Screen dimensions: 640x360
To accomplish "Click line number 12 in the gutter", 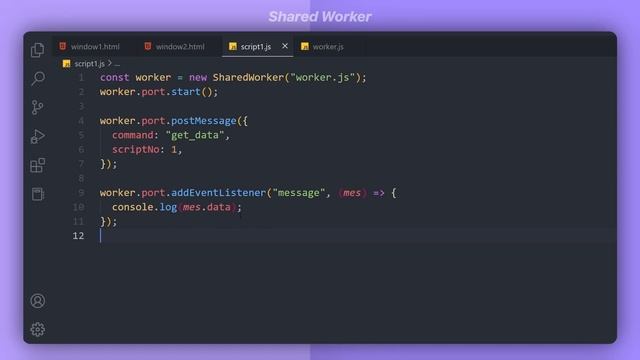I will tap(78, 236).
